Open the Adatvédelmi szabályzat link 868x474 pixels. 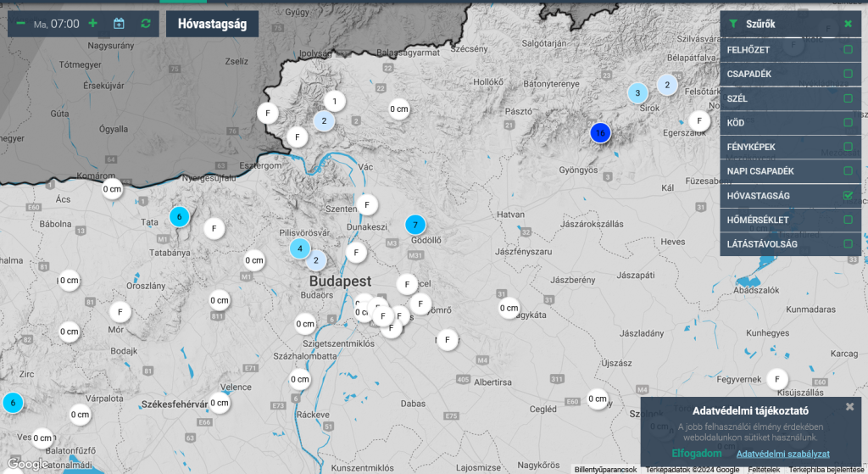[x=782, y=454]
